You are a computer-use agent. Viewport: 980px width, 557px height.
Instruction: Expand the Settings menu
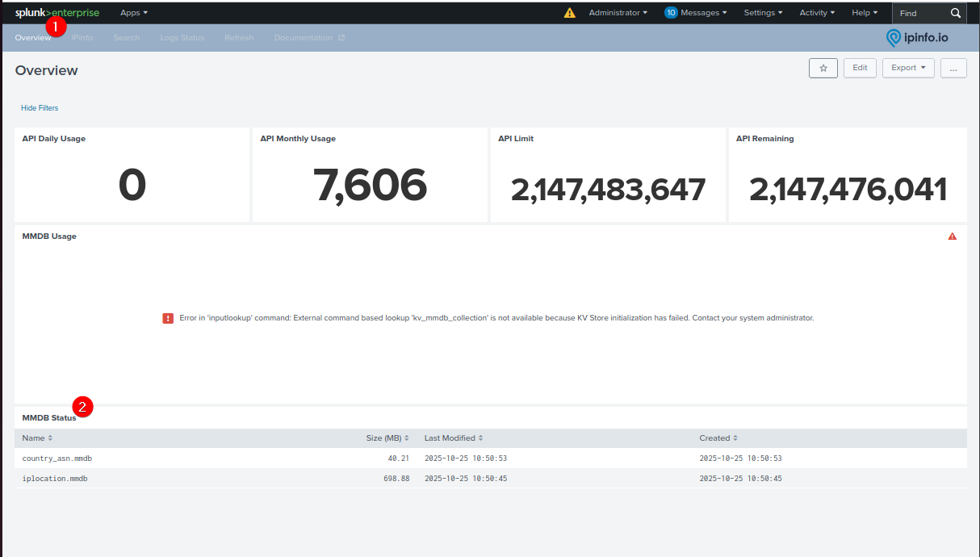(x=763, y=12)
